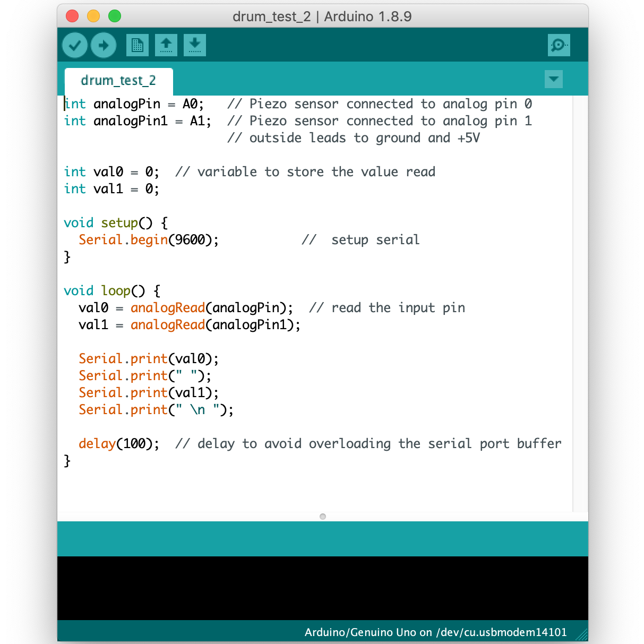Save the sketch with down-arrow icon
The width and height of the screenshot is (644, 644).
(x=195, y=45)
